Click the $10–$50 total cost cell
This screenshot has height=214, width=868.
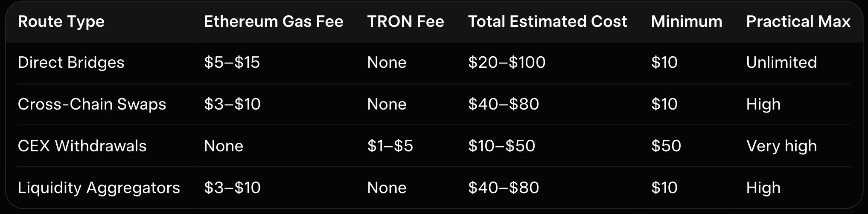click(x=501, y=146)
